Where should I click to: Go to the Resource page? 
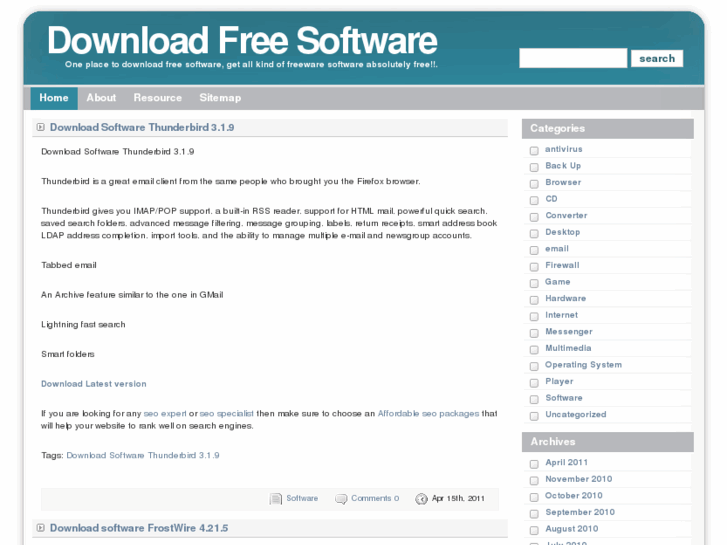[x=158, y=98]
